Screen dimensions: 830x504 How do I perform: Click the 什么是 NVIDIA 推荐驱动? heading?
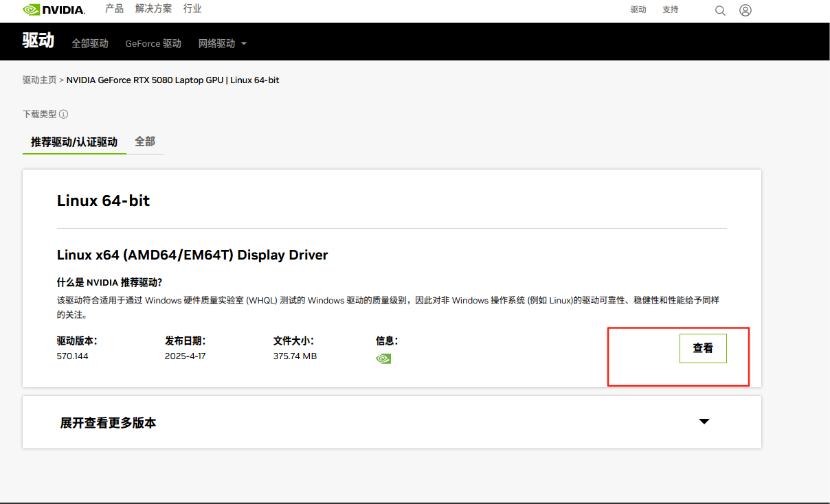pos(109,283)
